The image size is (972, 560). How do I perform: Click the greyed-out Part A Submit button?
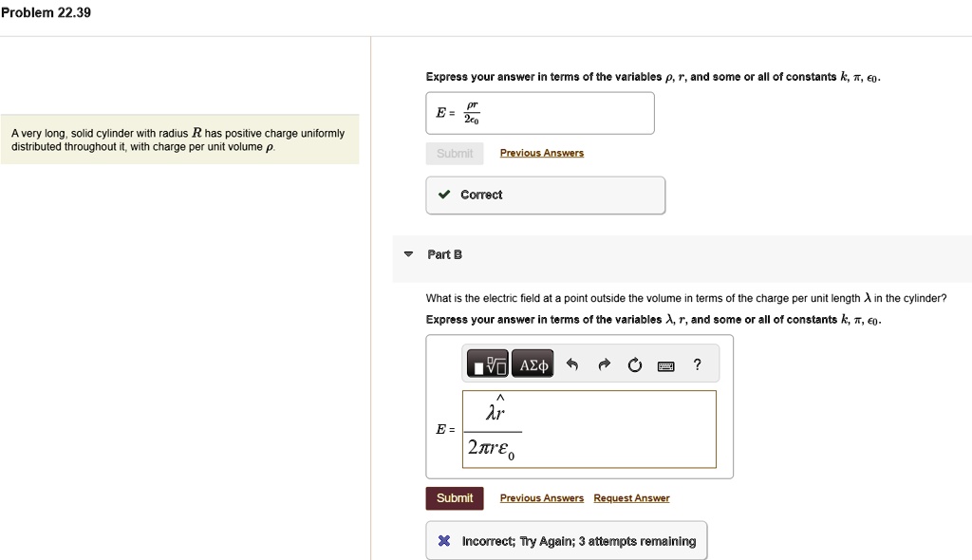coord(455,153)
